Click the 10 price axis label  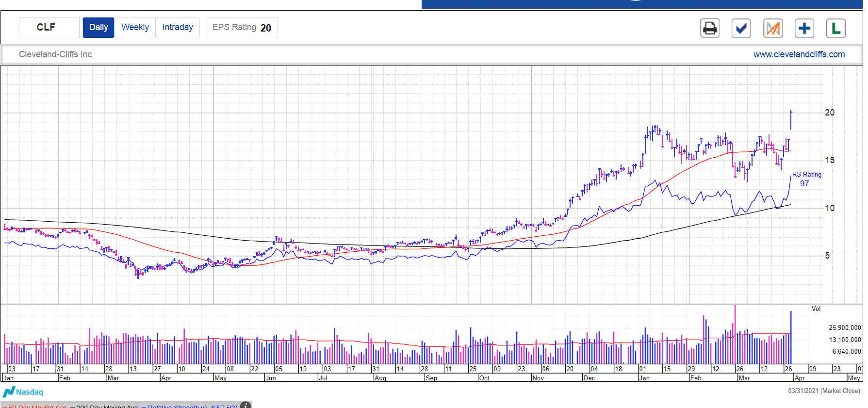pyautogui.click(x=830, y=208)
